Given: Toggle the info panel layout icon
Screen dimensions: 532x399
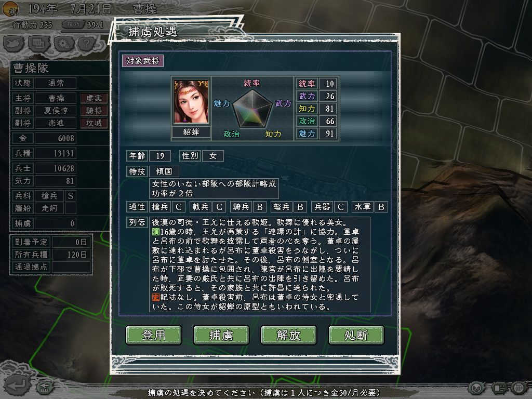Looking at the screenshot, I should tap(498, 388).
